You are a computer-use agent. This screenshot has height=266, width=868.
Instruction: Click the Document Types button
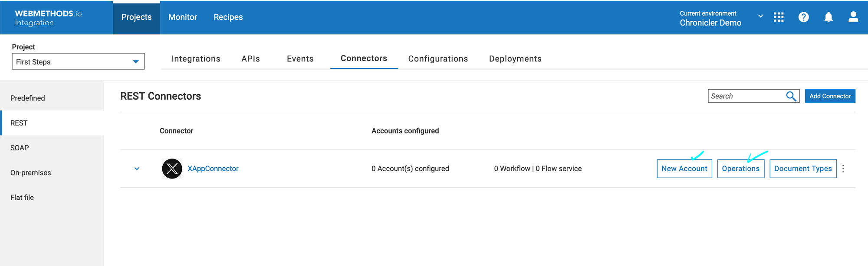tap(802, 169)
